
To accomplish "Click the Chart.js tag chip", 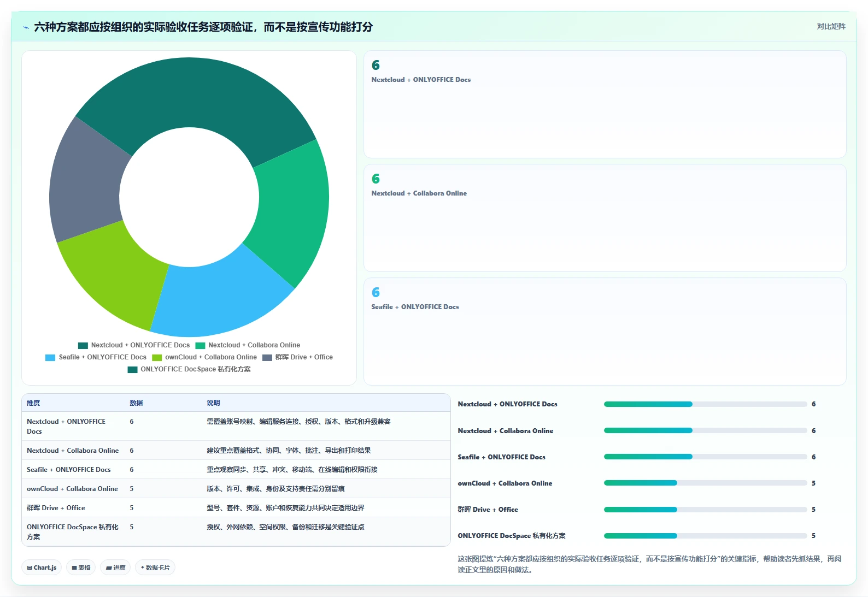I will pyautogui.click(x=42, y=568).
